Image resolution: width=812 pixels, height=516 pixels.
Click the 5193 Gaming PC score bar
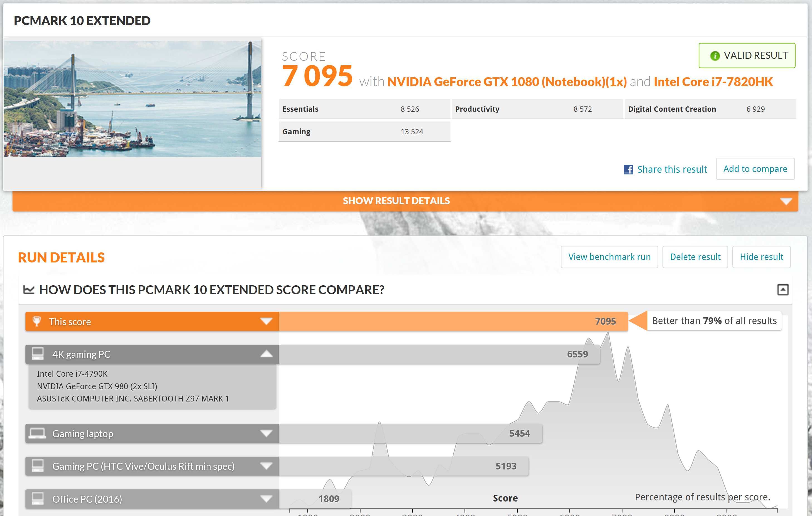(404, 466)
